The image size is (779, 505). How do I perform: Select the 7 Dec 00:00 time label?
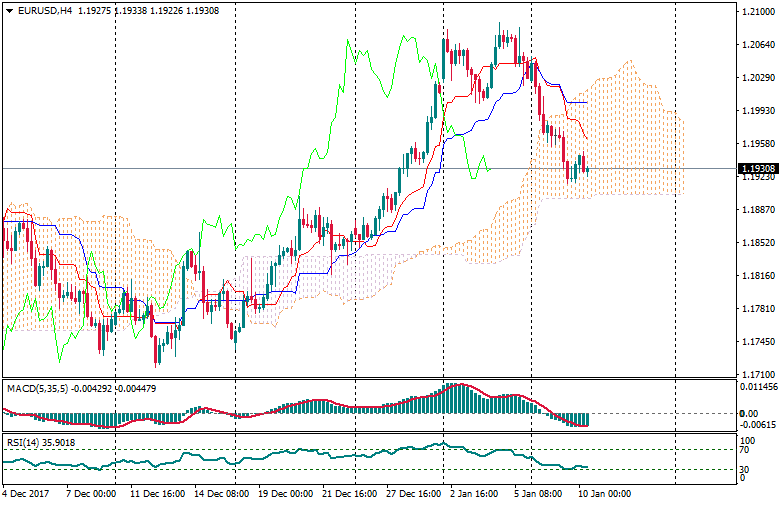(x=90, y=493)
